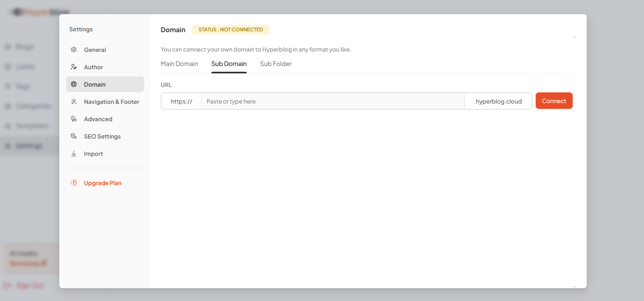Select the Sub Folder tab

(275, 63)
